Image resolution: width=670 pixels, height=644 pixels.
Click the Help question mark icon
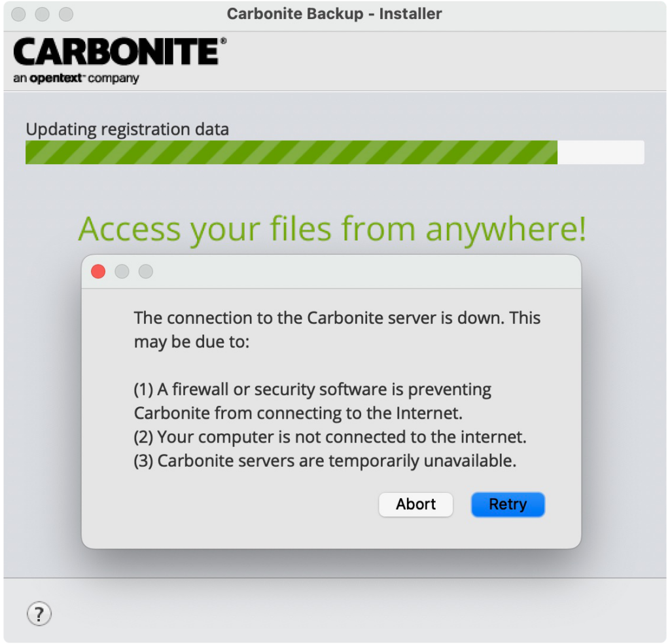coord(39,614)
